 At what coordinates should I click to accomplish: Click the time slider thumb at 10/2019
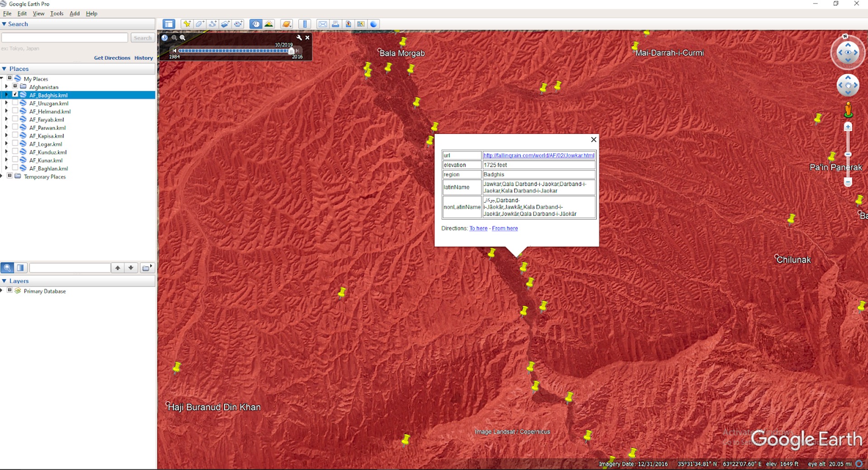pyautogui.click(x=291, y=51)
